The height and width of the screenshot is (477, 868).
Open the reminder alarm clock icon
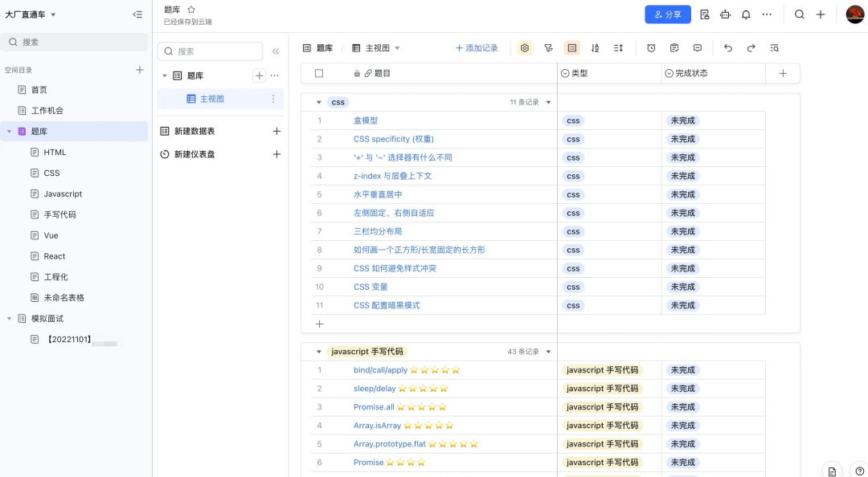coord(651,48)
